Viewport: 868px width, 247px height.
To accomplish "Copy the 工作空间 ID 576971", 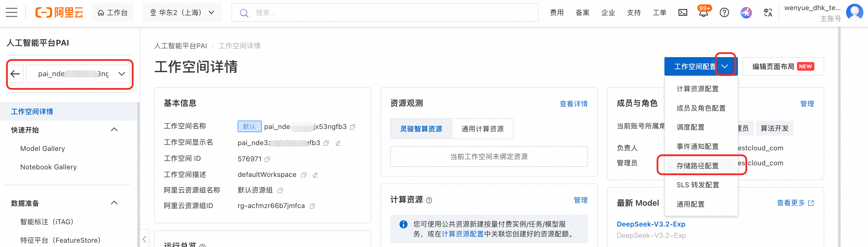I will point(267,159).
